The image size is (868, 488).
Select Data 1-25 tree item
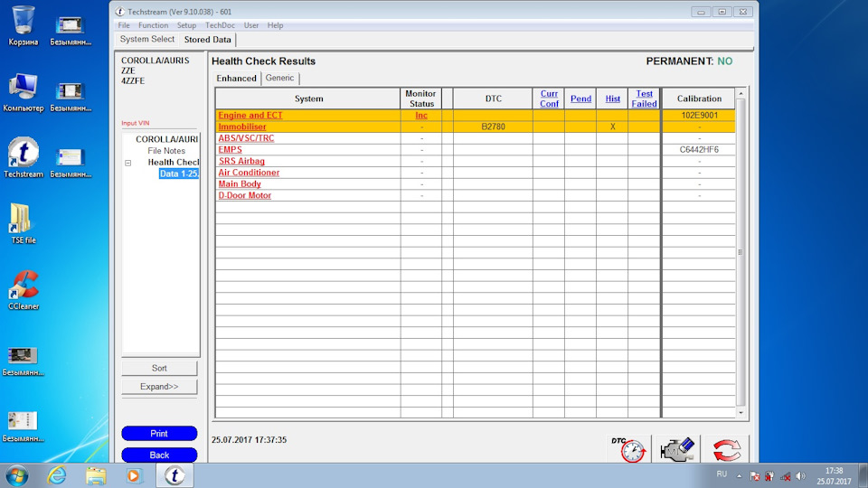coord(178,174)
